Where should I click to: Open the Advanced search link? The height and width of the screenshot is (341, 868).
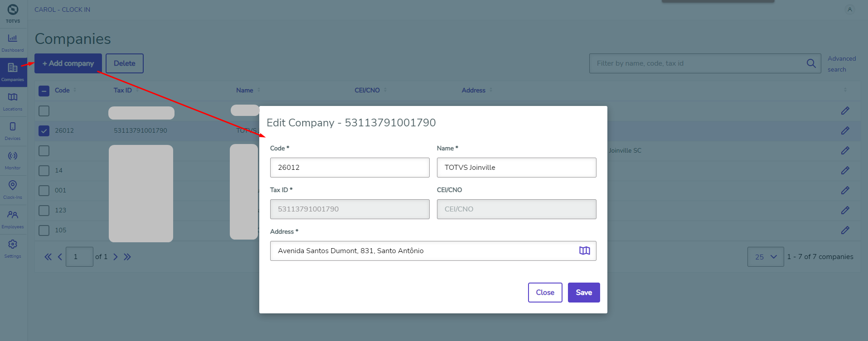[841, 64]
